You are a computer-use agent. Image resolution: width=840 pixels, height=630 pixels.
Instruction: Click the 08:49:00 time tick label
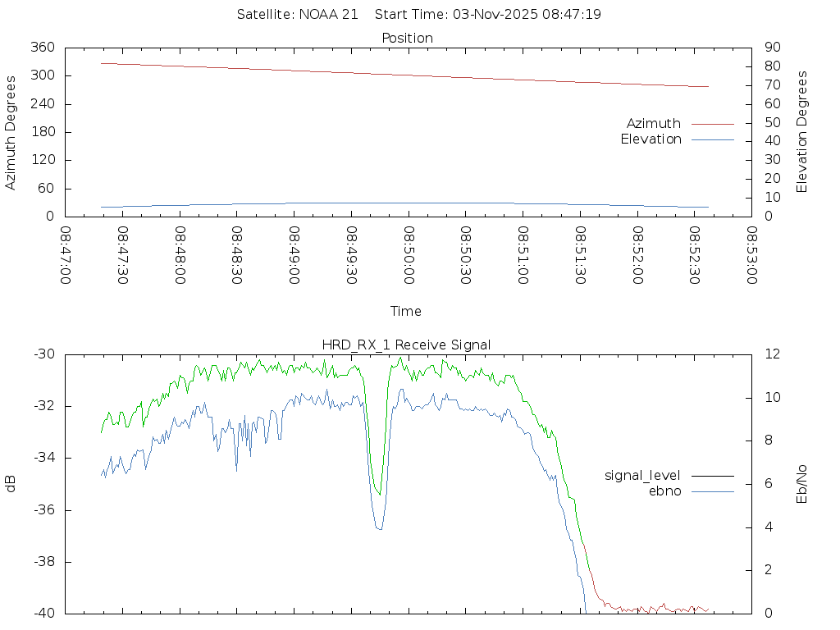(x=294, y=255)
